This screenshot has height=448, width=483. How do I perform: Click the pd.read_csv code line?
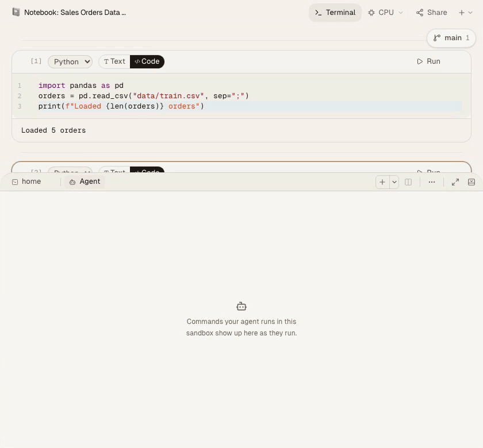pos(143,96)
